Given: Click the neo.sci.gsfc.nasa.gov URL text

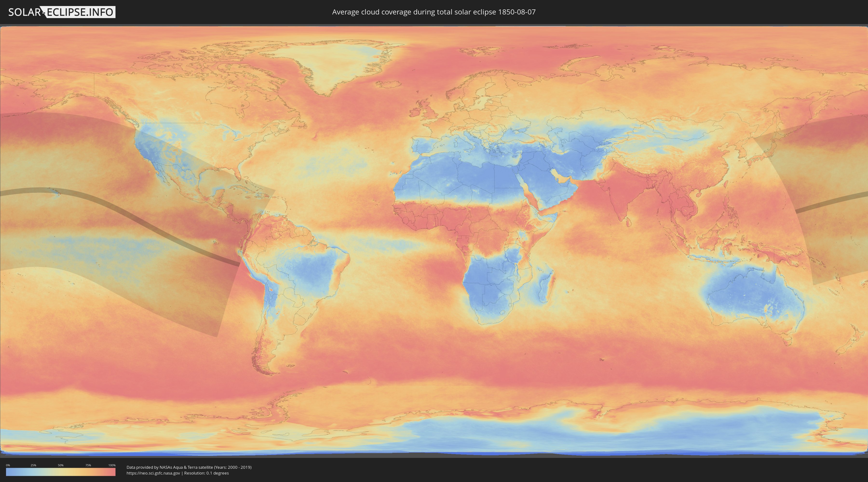Looking at the screenshot, I should click(x=153, y=473).
